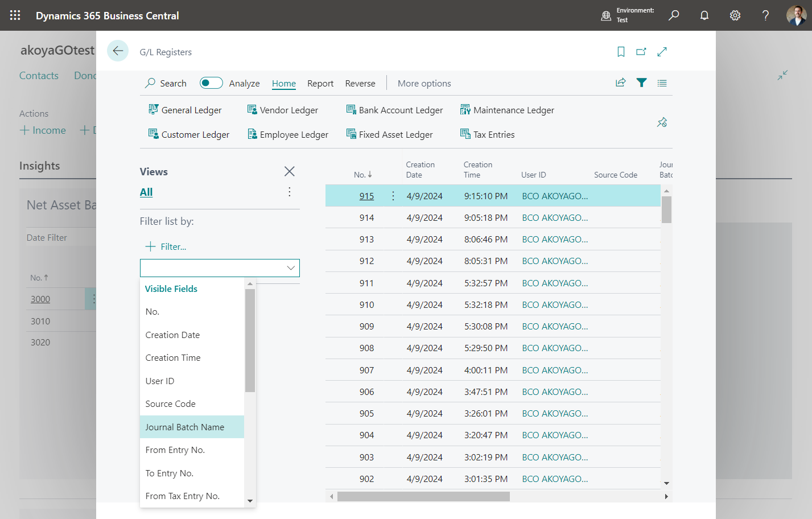Open the notifications bell
The width and height of the screenshot is (812, 519).
[x=704, y=15]
